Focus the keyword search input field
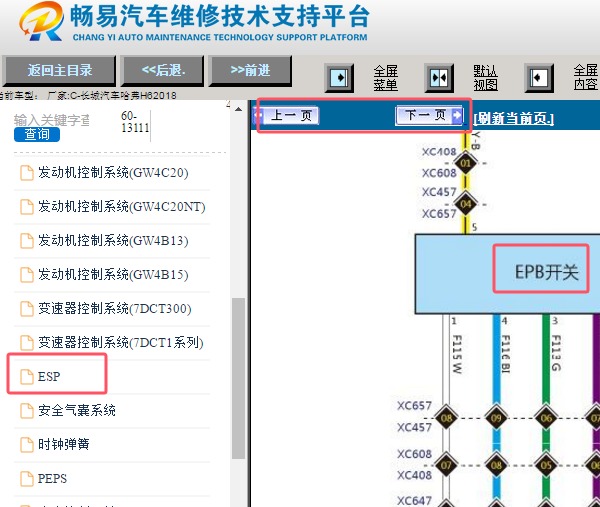This screenshot has height=507, width=600. [x=52, y=120]
